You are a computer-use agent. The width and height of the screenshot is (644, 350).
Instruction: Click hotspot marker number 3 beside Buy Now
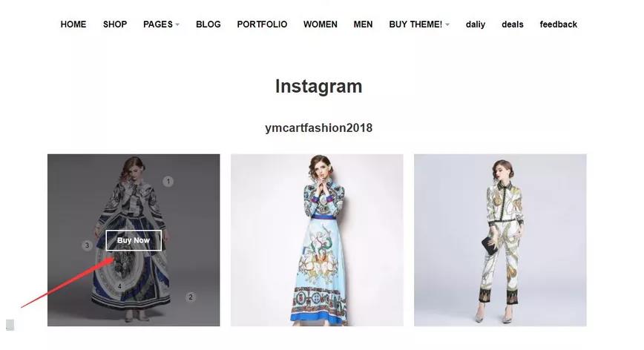[x=87, y=245]
